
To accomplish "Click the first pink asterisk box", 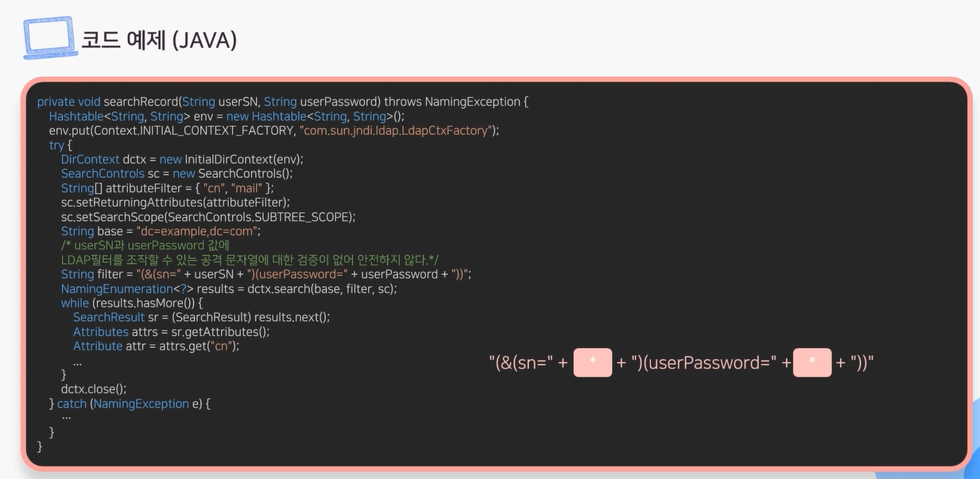I will point(593,362).
